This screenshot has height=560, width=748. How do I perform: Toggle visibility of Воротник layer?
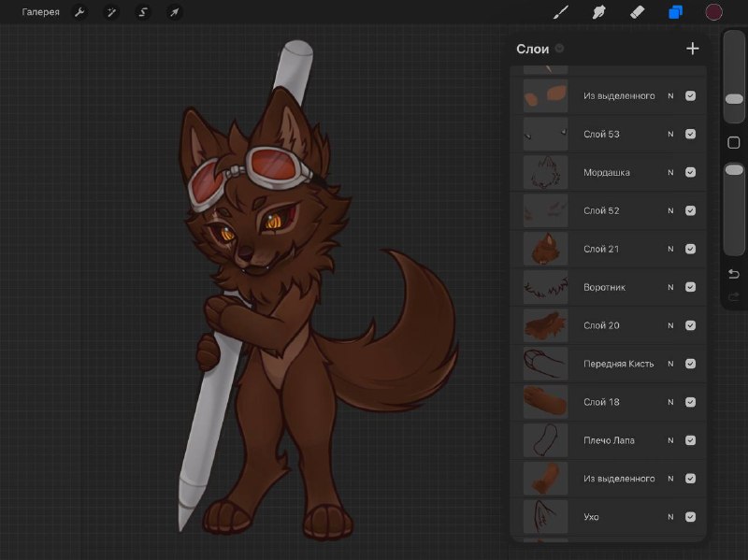click(x=690, y=287)
